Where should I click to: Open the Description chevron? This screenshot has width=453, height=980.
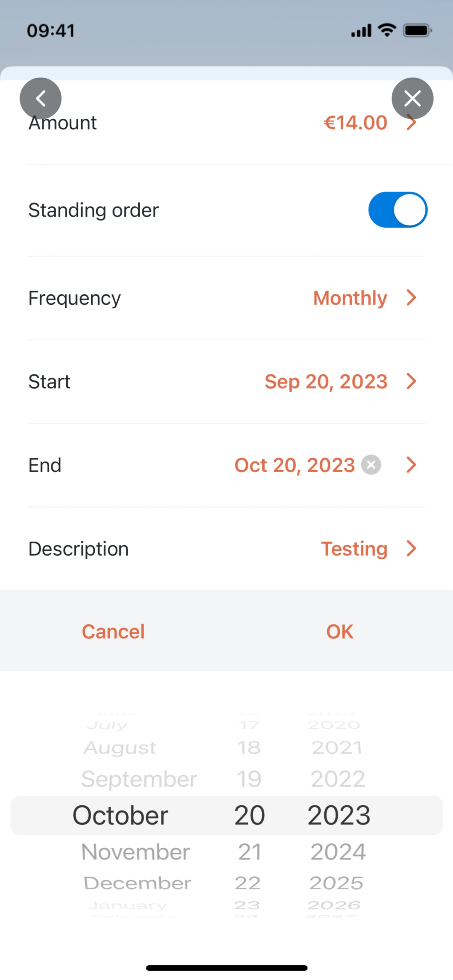coord(411,549)
